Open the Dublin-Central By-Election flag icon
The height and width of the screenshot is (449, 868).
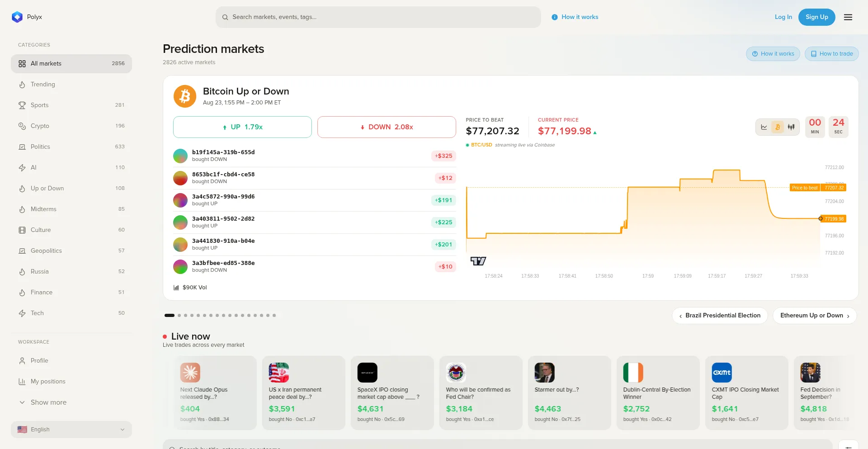coord(633,373)
